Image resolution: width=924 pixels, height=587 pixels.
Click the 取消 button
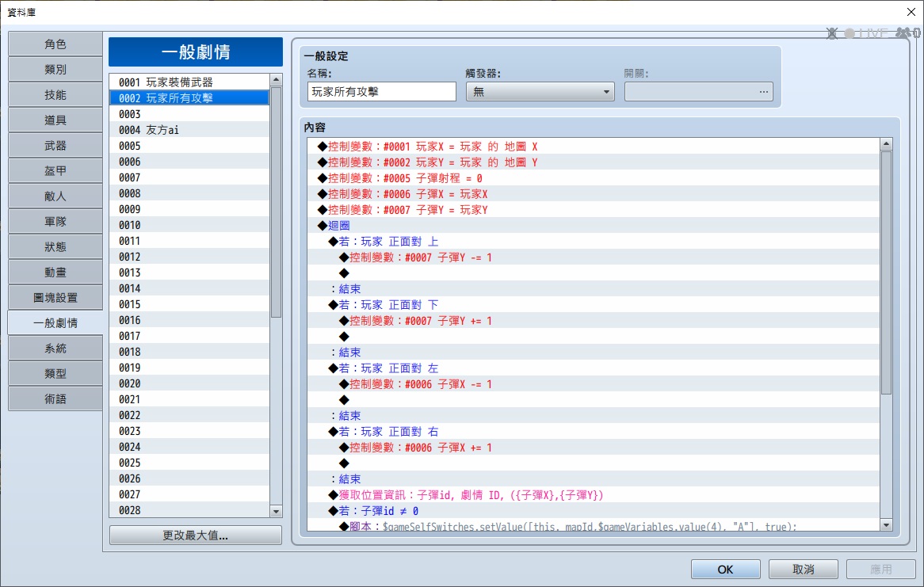(804, 570)
